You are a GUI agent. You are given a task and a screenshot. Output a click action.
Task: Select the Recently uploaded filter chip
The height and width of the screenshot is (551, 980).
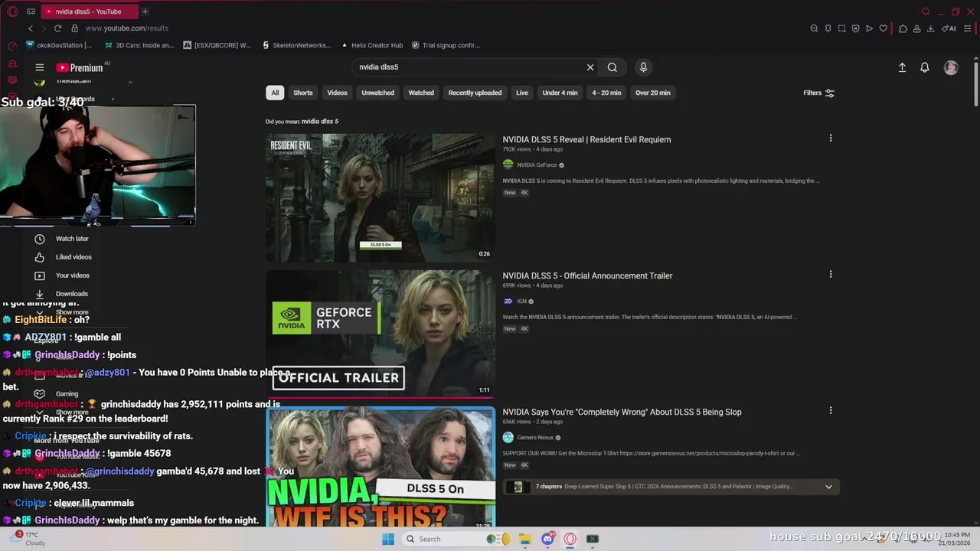475,93
